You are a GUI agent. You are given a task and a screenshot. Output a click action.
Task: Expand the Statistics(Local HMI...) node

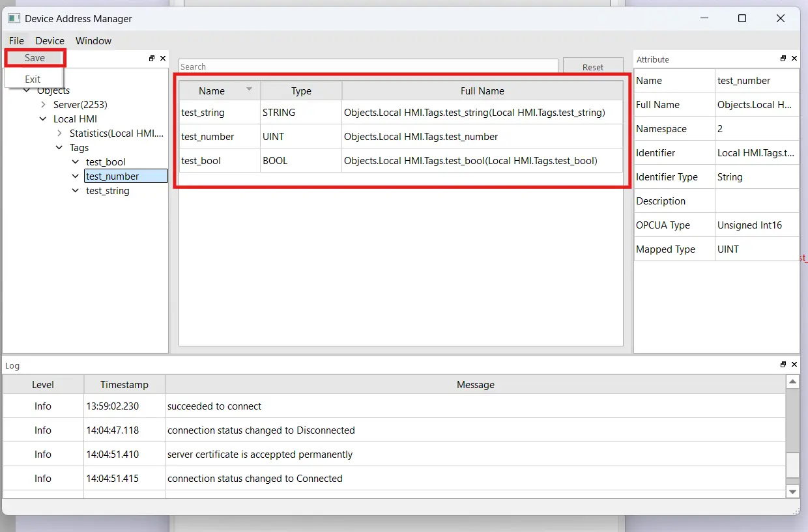[59, 133]
